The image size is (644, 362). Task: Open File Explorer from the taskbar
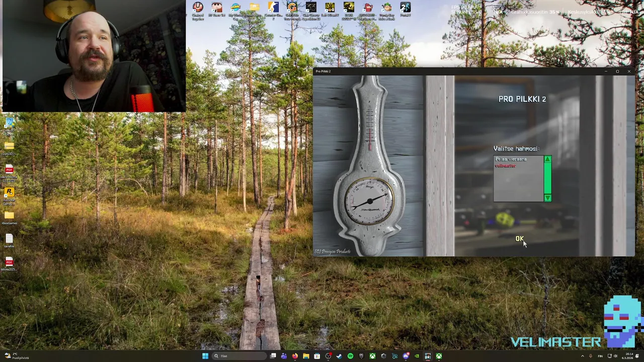click(306, 356)
